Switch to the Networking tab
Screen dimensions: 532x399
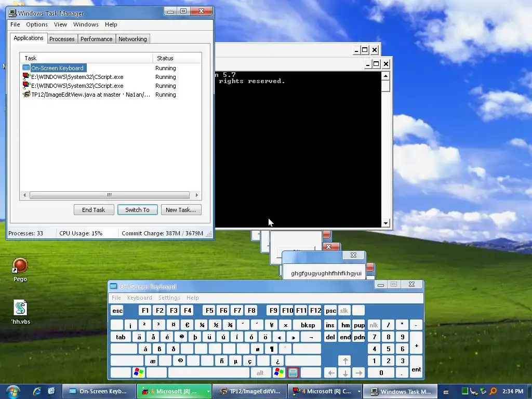(x=132, y=39)
